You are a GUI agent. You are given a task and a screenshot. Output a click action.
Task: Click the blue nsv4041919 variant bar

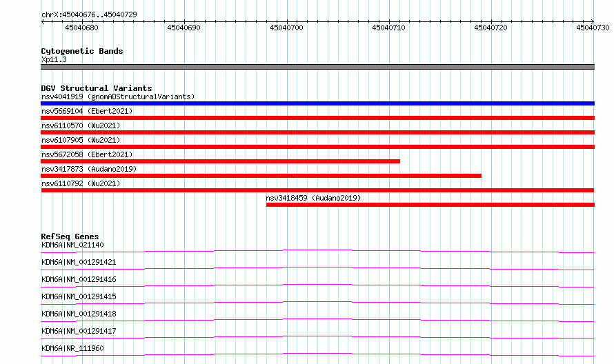(317, 103)
